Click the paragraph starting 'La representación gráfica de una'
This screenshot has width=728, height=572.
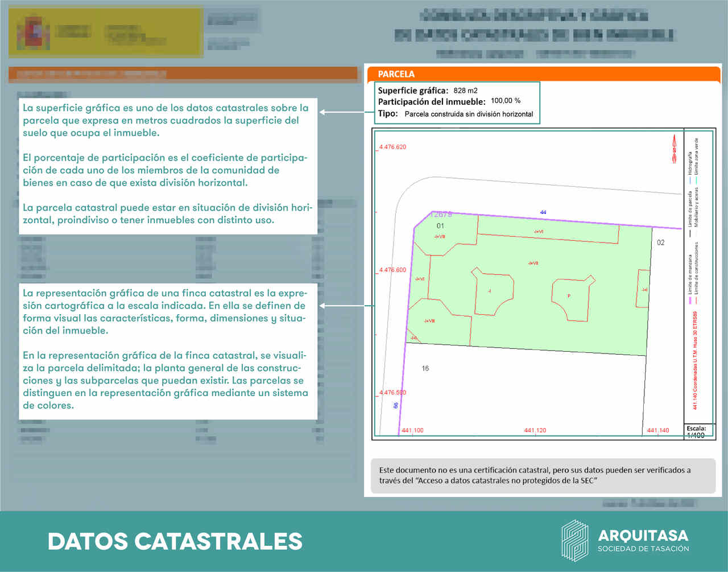165,312
